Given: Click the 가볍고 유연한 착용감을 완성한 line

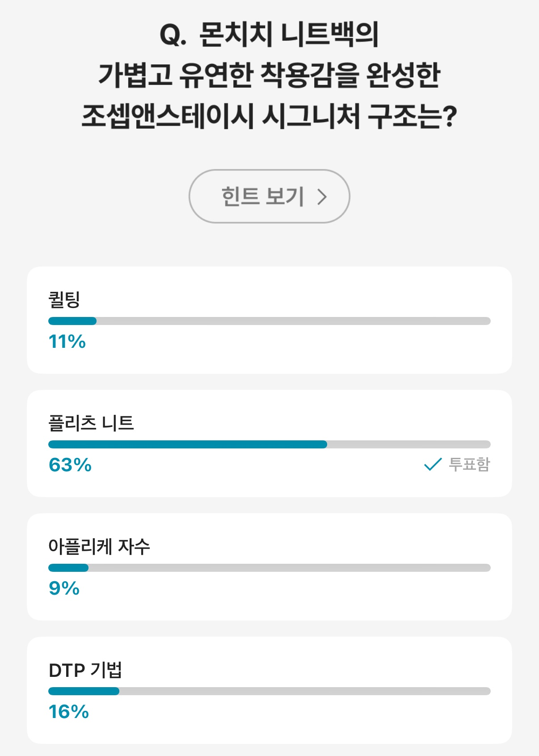Looking at the screenshot, I should (269, 75).
